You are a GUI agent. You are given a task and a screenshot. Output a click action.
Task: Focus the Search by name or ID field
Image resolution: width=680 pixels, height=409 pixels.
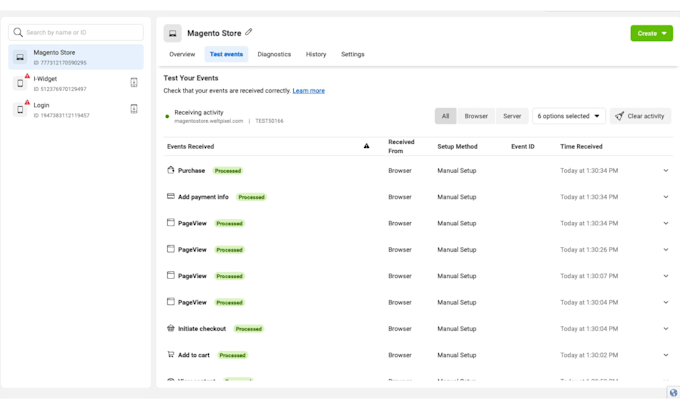coord(76,33)
